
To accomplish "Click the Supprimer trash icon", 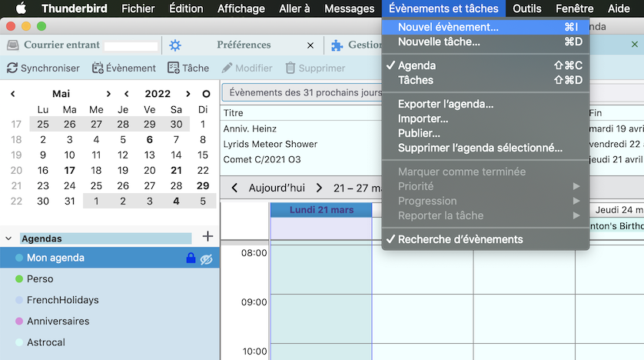I will (x=290, y=68).
